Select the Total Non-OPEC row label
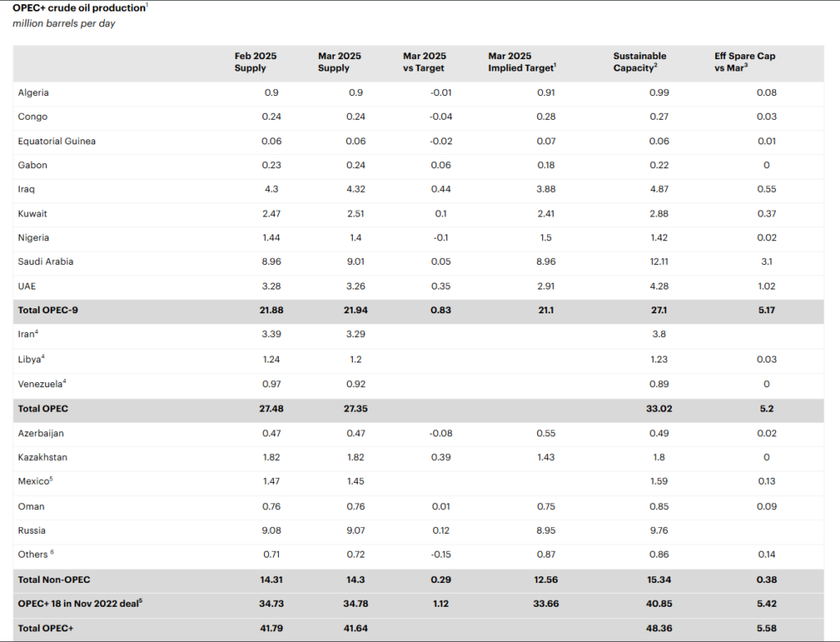Viewport: 840px width, 642px height. click(53, 580)
